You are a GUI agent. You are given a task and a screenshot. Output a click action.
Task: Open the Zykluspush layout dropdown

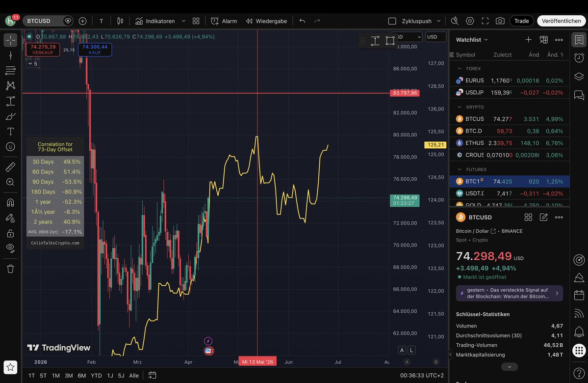tap(421, 21)
